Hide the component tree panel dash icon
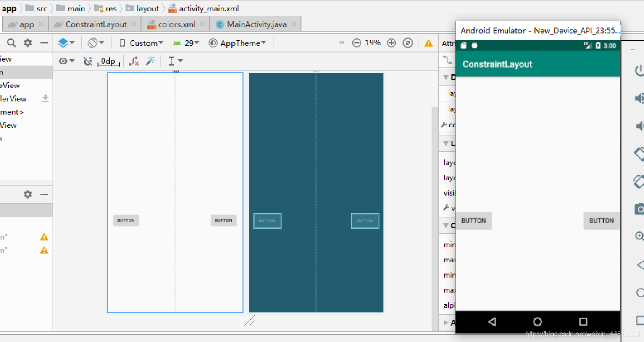644x342 pixels. [44, 194]
